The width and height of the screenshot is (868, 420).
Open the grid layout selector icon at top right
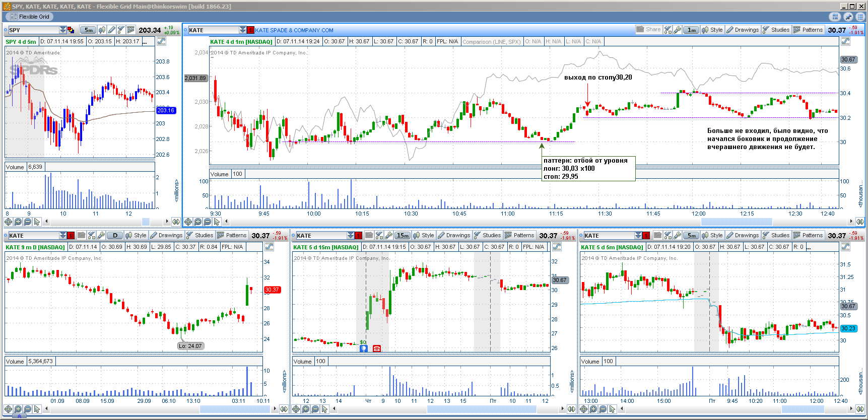click(x=836, y=17)
